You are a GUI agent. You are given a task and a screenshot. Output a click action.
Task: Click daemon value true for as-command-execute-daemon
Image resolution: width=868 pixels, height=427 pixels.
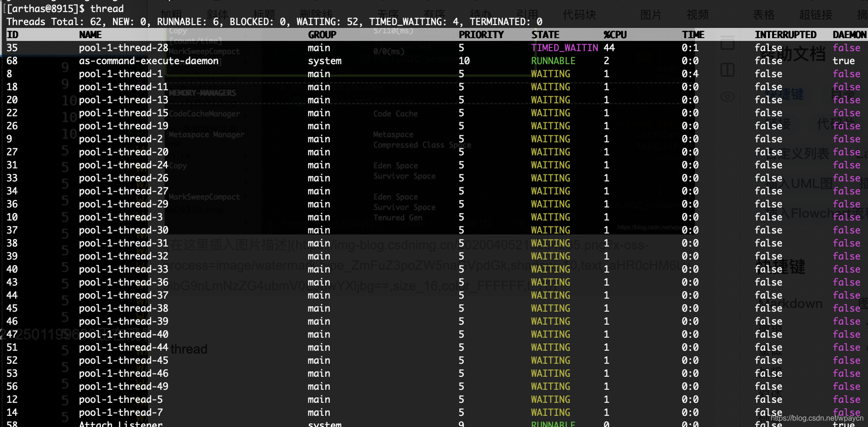(844, 61)
